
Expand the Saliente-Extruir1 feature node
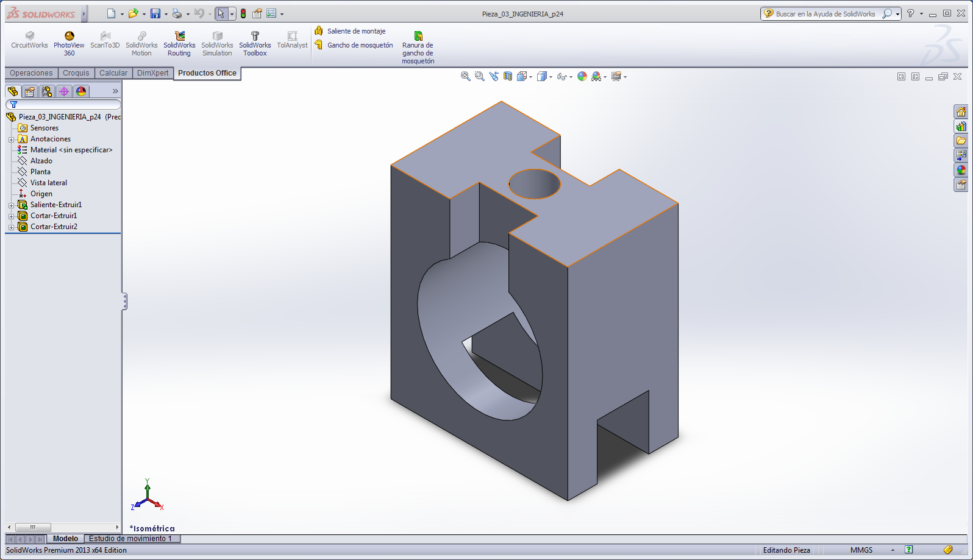click(11, 205)
